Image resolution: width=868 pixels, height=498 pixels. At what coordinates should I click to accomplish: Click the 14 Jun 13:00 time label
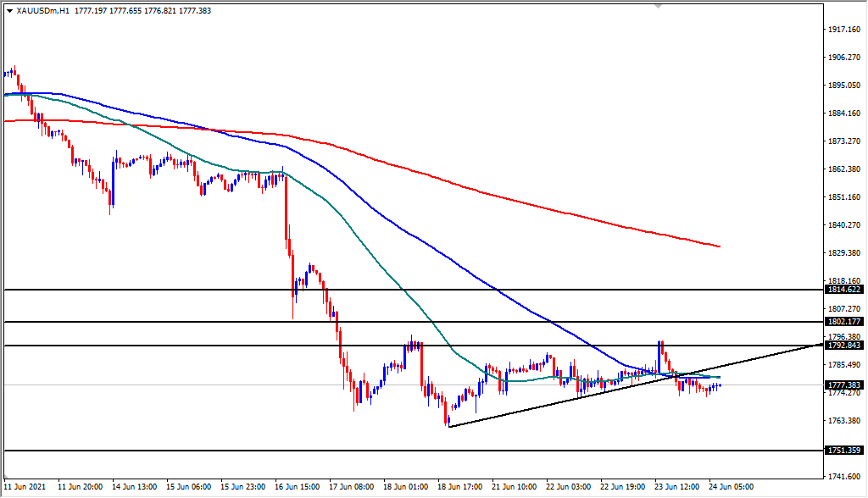click(x=135, y=487)
